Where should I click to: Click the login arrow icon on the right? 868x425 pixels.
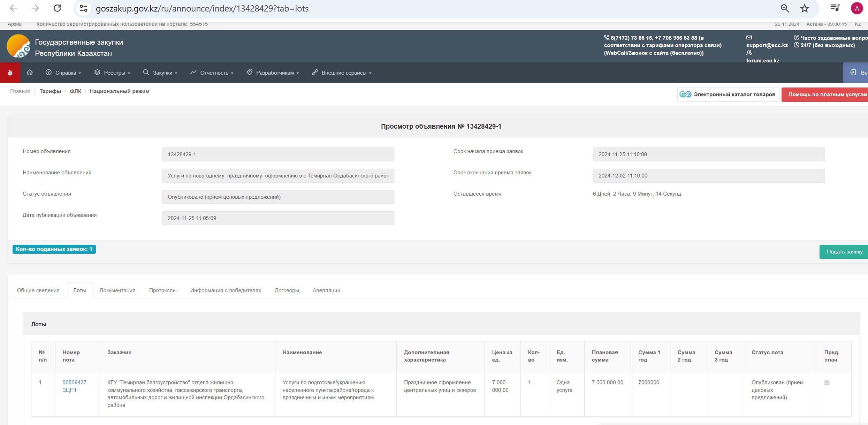pos(853,72)
